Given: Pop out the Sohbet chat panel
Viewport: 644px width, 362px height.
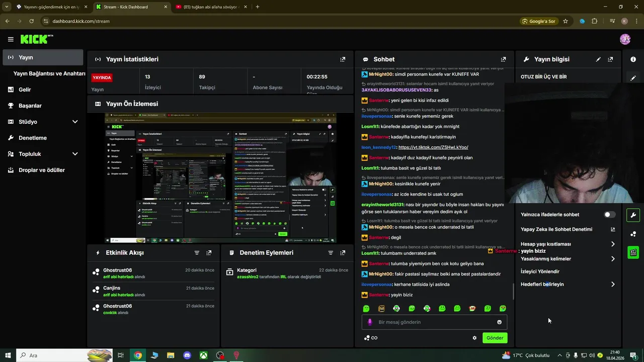Looking at the screenshot, I should [x=503, y=59].
